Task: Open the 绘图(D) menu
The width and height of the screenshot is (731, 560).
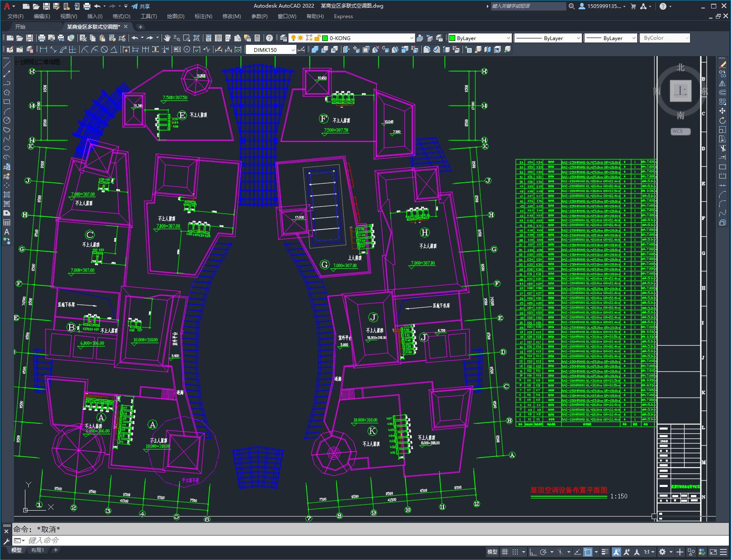Action: (x=176, y=16)
